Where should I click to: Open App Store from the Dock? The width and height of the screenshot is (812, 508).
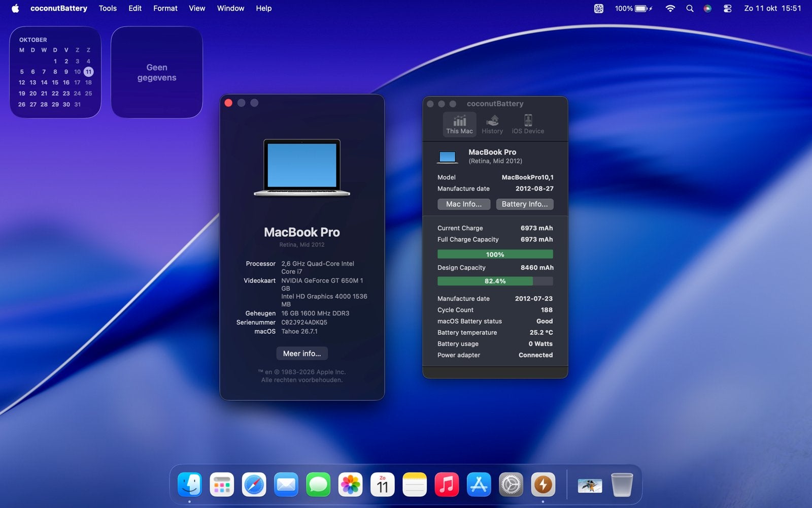coord(479,485)
